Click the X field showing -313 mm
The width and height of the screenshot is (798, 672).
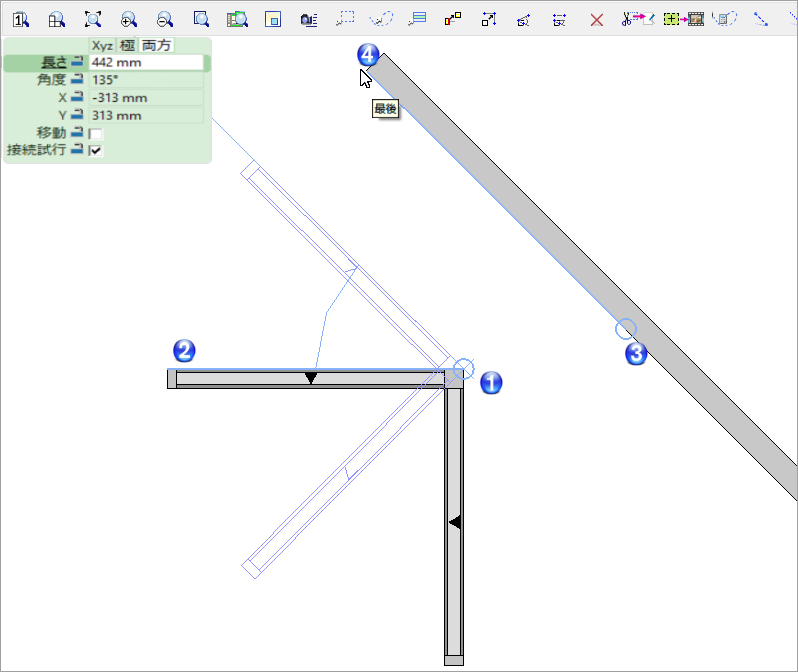tap(146, 98)
